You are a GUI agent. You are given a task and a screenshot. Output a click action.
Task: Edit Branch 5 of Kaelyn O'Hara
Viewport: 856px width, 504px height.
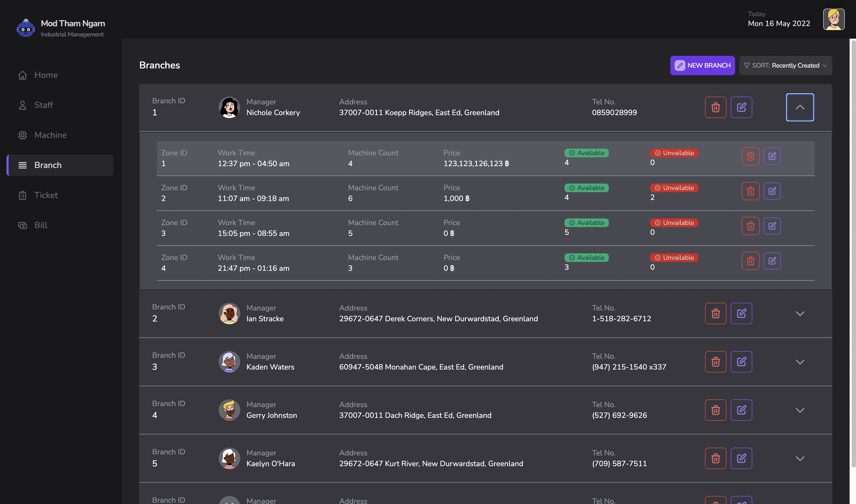coord(741,458)
